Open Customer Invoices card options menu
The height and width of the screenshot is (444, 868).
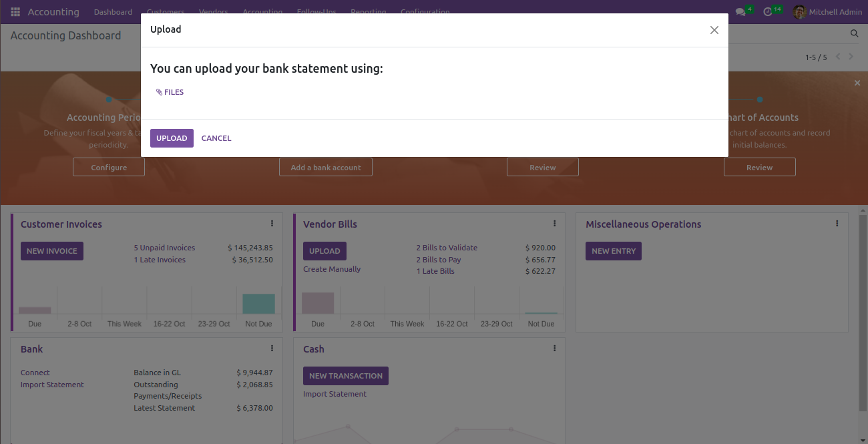(x=272, y=224)
